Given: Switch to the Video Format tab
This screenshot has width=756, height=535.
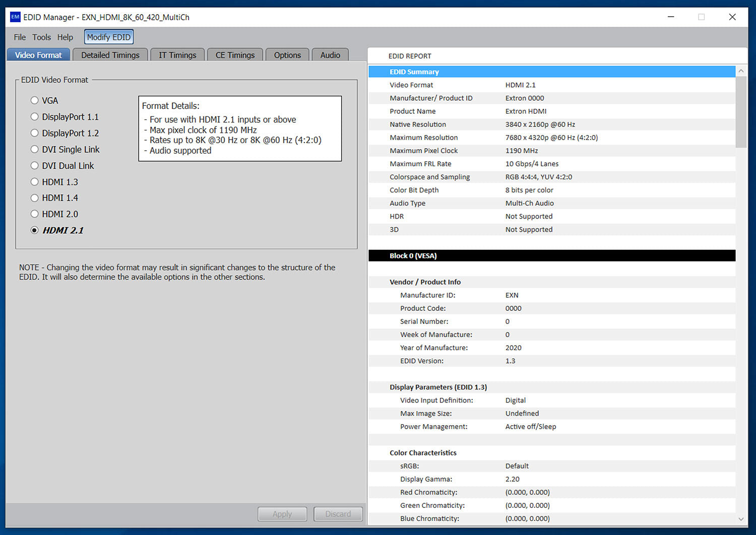Looking at the screenshot, I should [38, 55].
